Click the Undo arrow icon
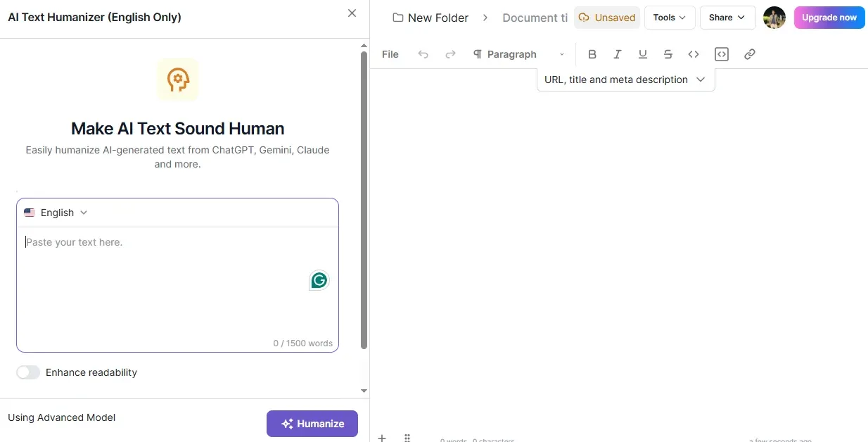Image resolution: width=868 pixels, height=442 pixels. [423, 54]
